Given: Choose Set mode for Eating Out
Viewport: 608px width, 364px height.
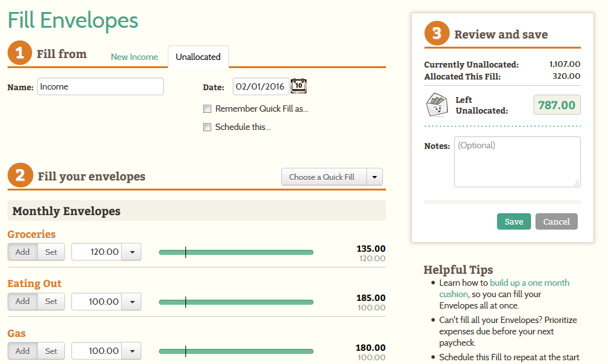Looking at the screenshot, I should point(51,301).
